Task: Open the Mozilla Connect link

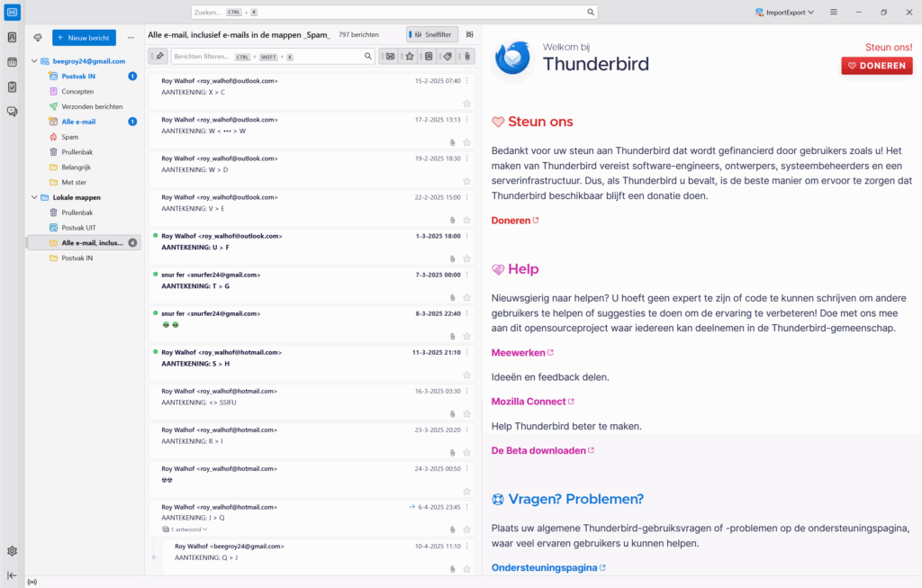Action: tap(533, 402)
